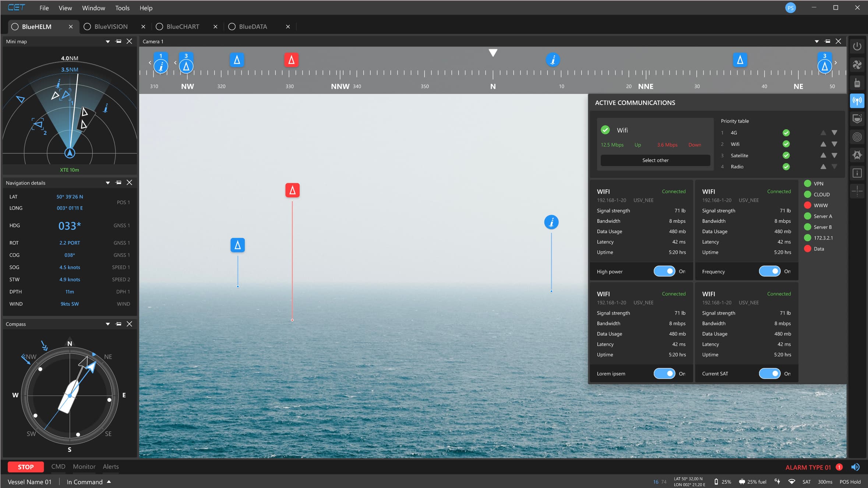Image resolution: width=868 pixels, height=488 pixels.
Task: Open the Monitor bottom tab
Action: point(84,467)
